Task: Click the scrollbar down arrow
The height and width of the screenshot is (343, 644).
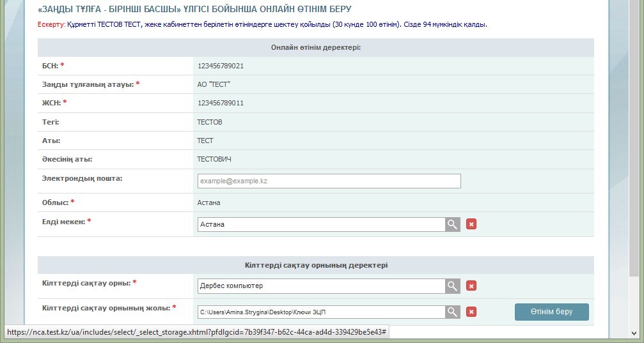Action: [x=632, y=333]
